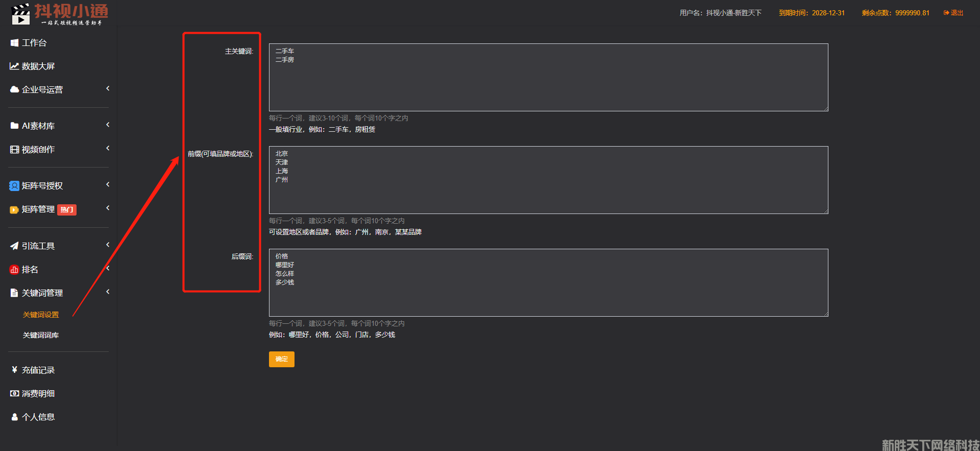980x451 pixels.
Task: Open 充值记录 menu item
Action: (38, 370)
